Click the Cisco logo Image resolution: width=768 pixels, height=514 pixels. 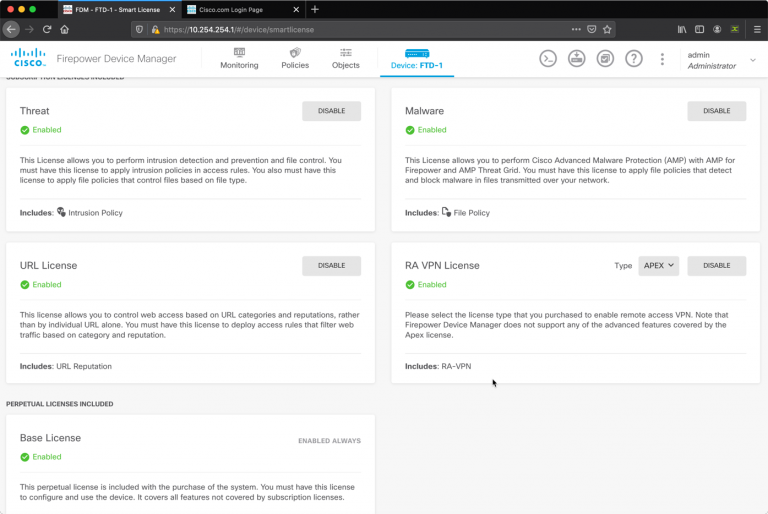coord(28,58)
